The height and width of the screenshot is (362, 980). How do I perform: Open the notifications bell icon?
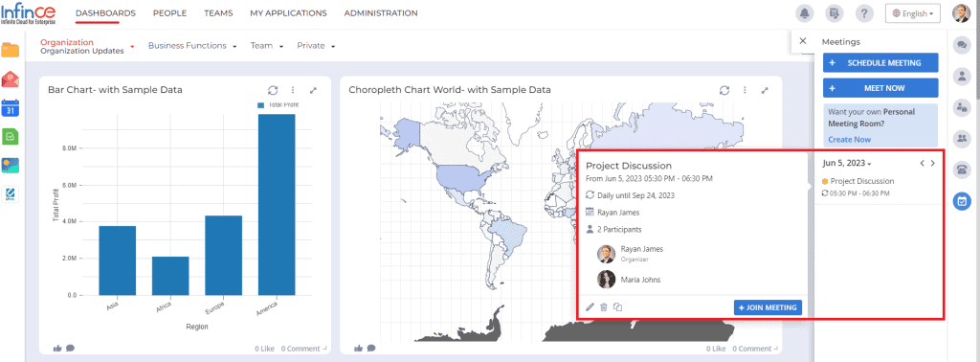(805, 13)
